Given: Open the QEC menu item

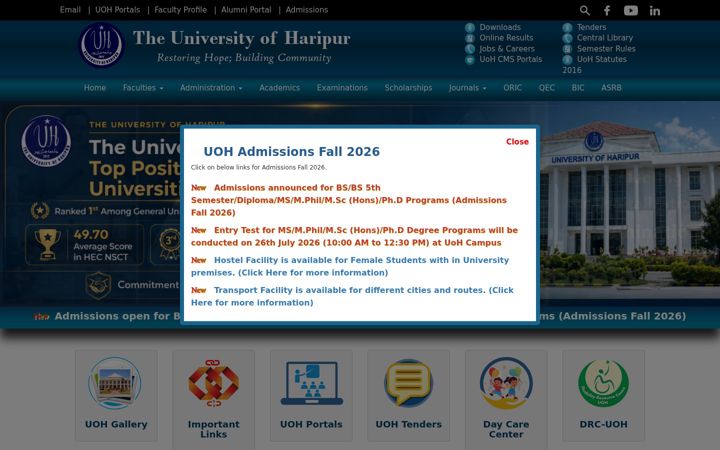Looking at the screenshot, I should coord(546,88).
